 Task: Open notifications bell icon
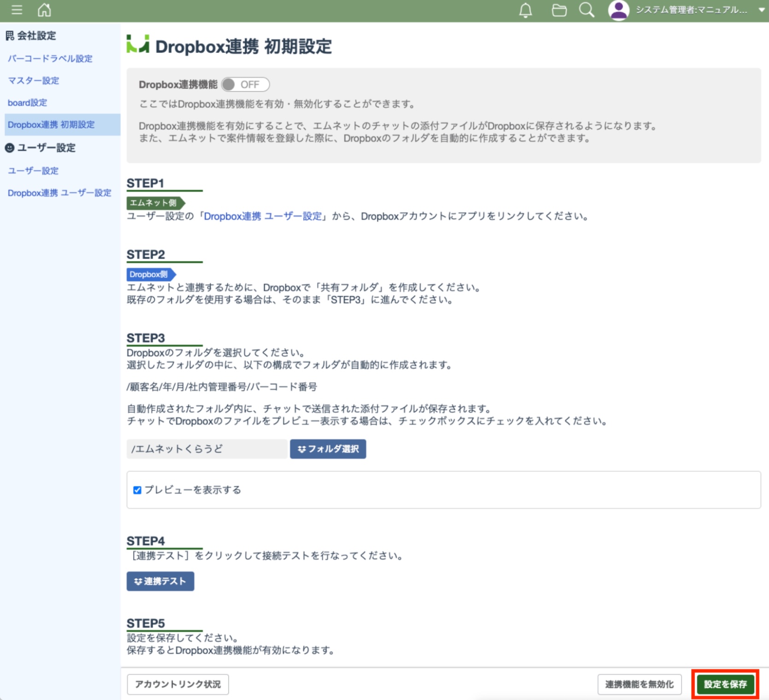pyautogui.click(x=525, y=10)
